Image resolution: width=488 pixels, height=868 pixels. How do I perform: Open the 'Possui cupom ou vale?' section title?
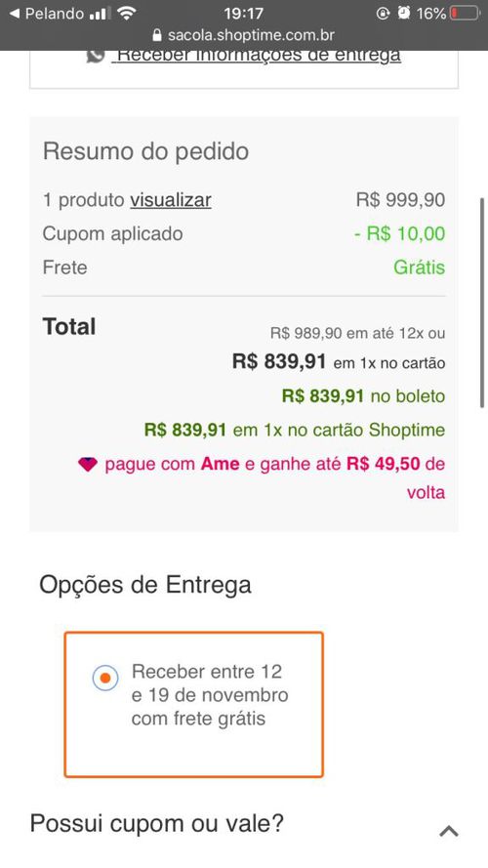pyautogui.click(x=156, y=823)
